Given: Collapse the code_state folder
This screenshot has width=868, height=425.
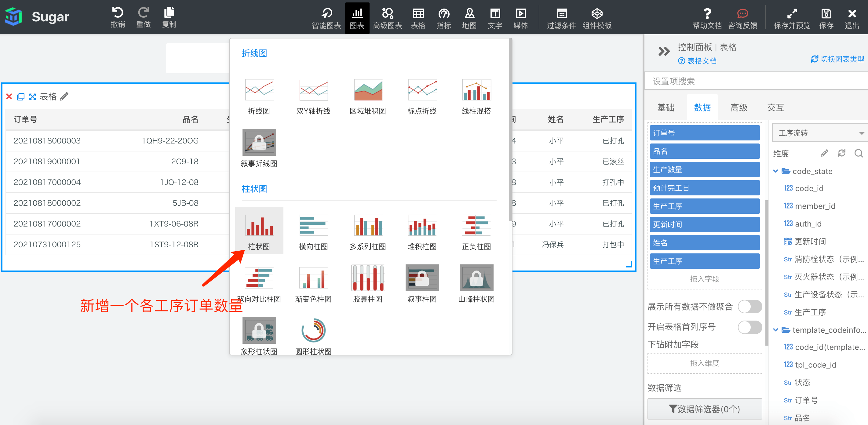Looking at the screenshot, I should (776, 171).
